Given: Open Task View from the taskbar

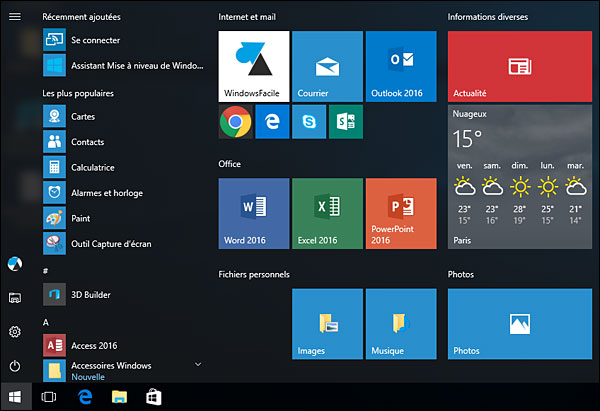Looking at the screenshot, I should 49,397.
